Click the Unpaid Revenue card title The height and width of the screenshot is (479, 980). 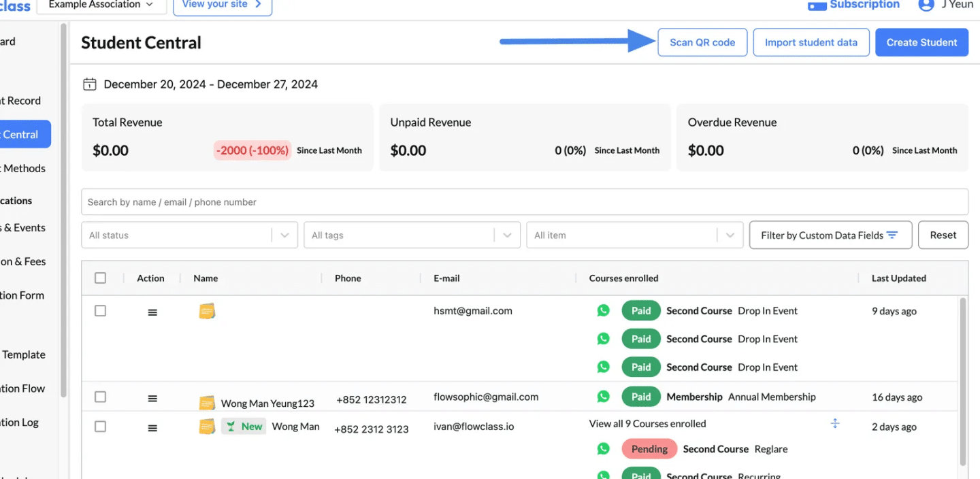pos(431,122)
